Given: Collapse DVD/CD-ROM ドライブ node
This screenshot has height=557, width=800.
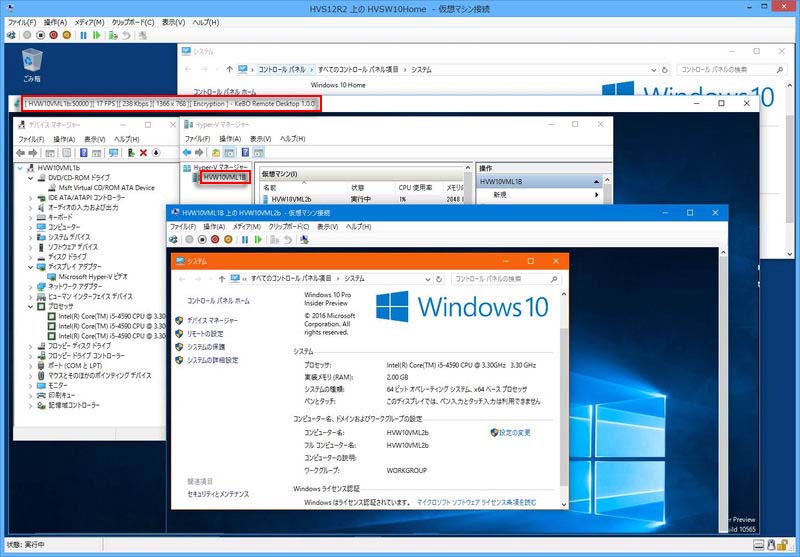Looking at the screenshot, I should tap(31, 178).
